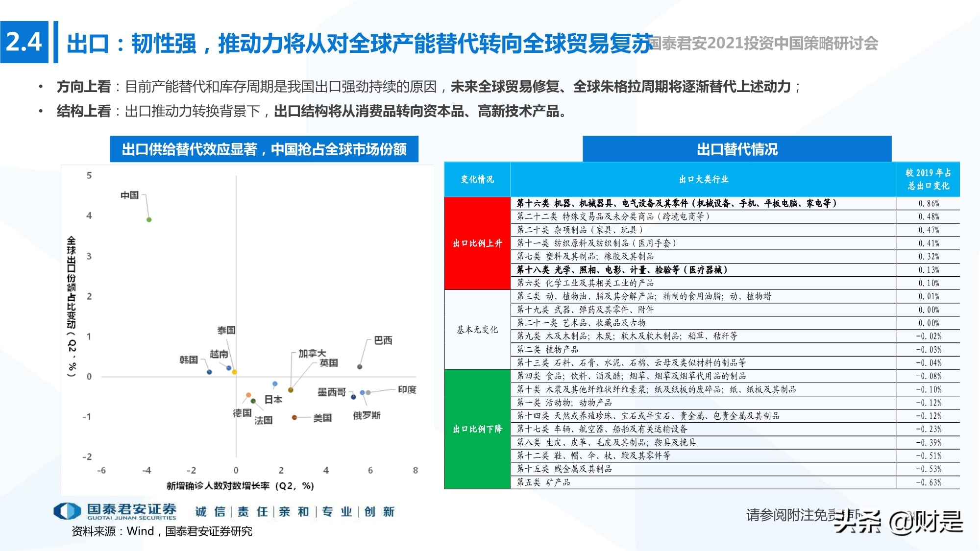
Task: Select the 巴西 data point in scatter chart
Action: coord(360,367)
